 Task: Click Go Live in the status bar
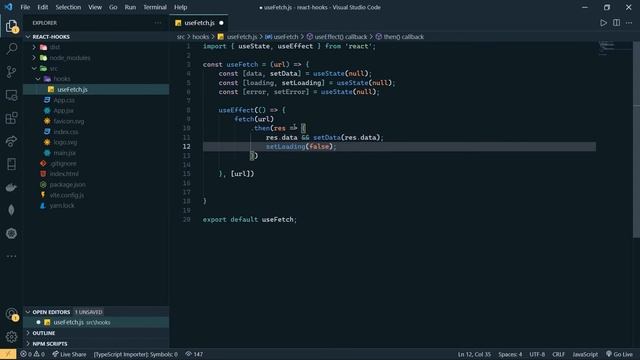pyautogui.click(x=619, y=354)
